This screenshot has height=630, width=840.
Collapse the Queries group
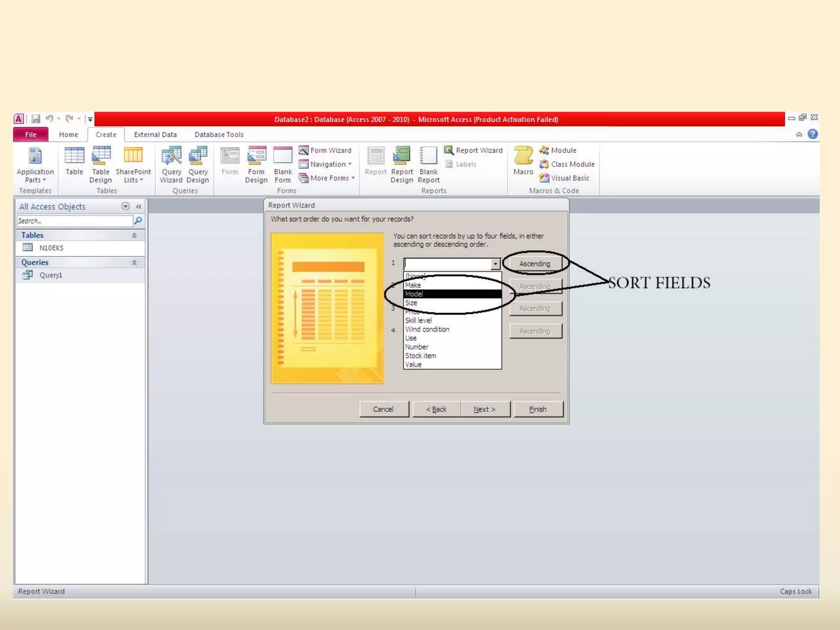point(134,262)
